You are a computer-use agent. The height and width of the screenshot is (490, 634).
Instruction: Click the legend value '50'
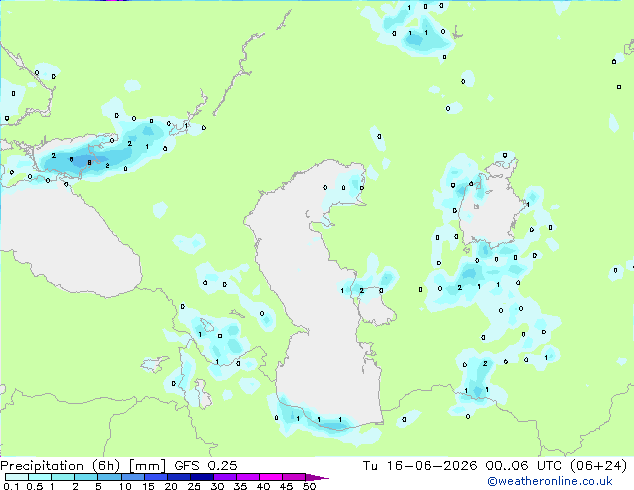click(x=309, y=486)
